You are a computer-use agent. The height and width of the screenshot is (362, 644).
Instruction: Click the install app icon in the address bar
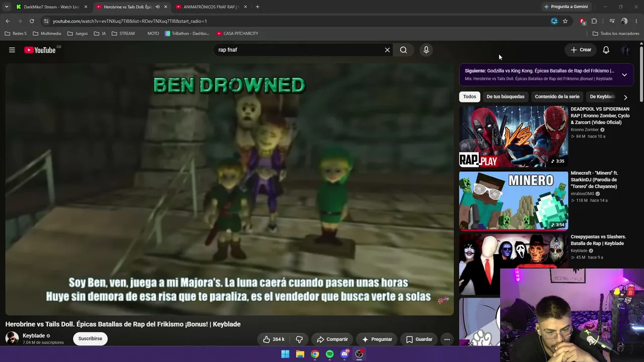[554, 21]
